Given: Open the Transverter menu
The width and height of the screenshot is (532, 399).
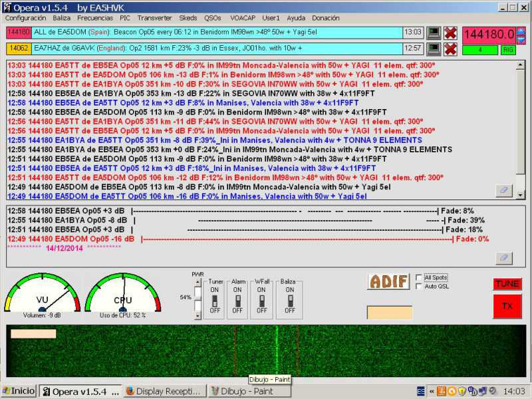Looking at the screenshot, I should click(x=154, y=18).
